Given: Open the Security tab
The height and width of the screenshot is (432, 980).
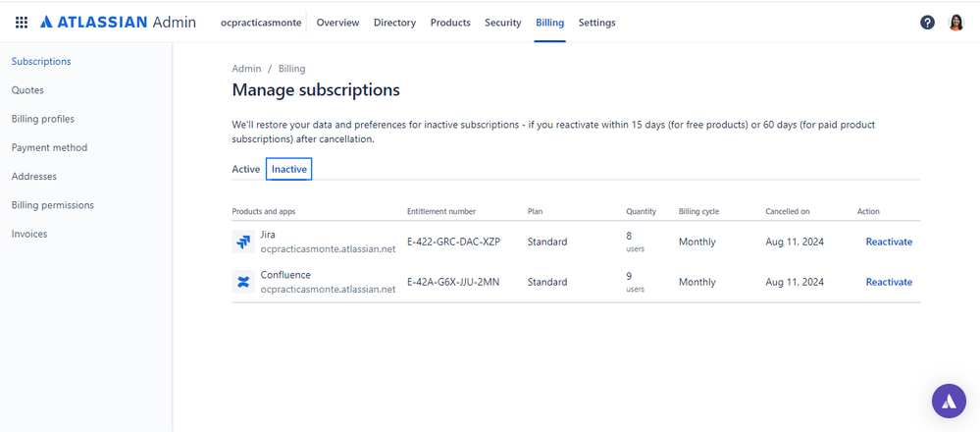Looking at the screenshot, I should coord(503,23).
